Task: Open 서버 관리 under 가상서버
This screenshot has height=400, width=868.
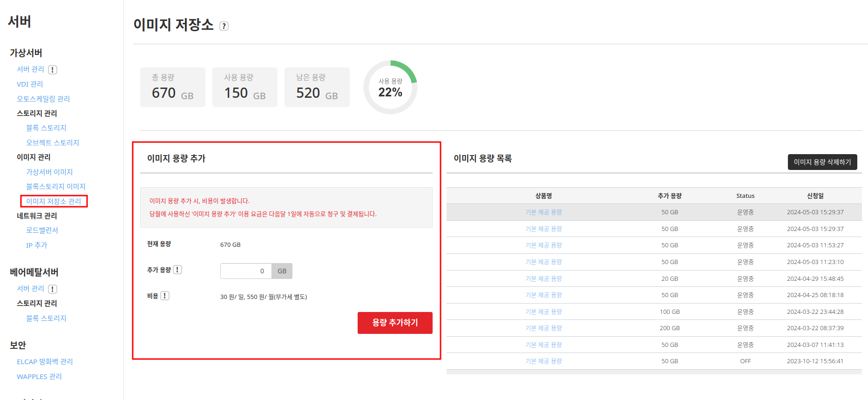Action: click(30, 69)
